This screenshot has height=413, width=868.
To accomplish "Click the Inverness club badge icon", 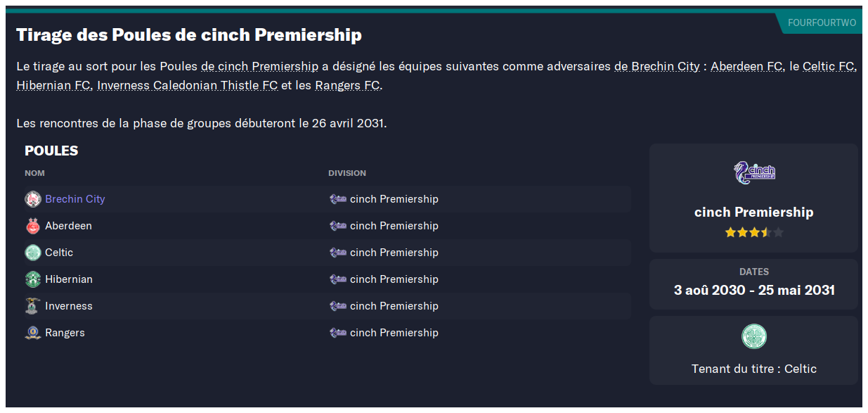I will [x=33, y=306].
